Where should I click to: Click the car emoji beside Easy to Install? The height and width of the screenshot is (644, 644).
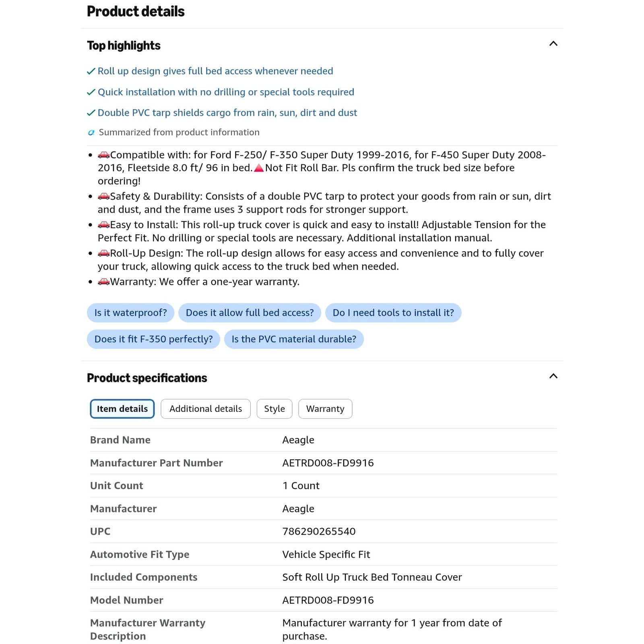(104, 224)
